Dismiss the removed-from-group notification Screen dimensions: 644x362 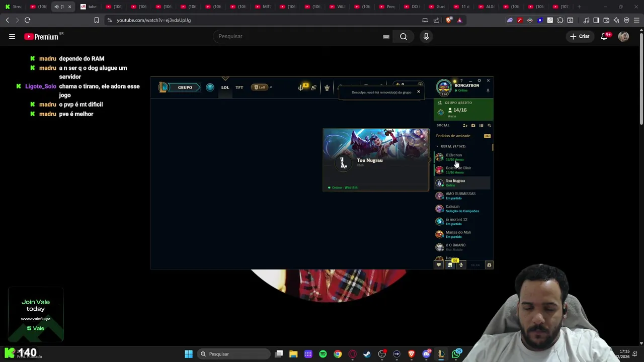(x=418, y=92)
